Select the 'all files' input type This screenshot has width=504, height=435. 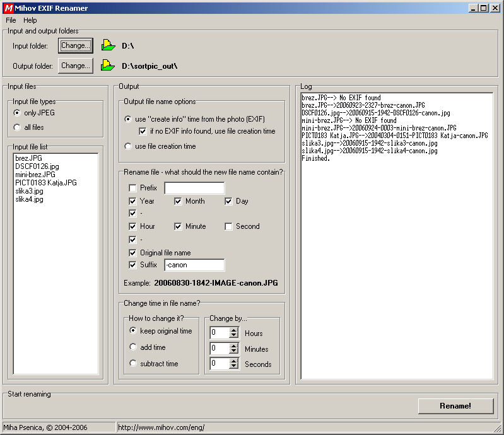18,127
